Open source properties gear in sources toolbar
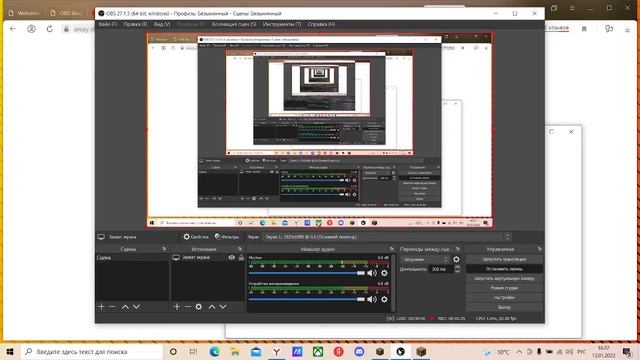 [x=199, y=307]
